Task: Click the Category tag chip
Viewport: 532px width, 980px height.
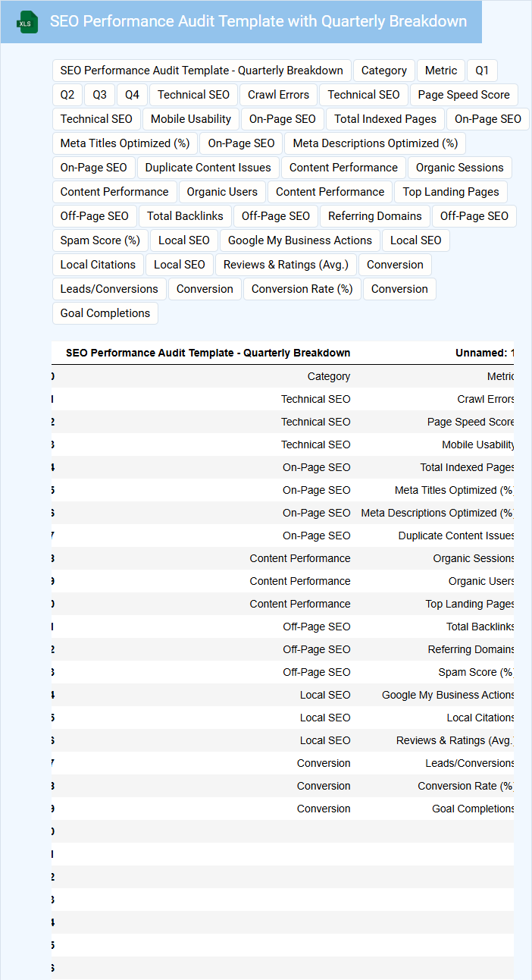Action: point(383,71)
